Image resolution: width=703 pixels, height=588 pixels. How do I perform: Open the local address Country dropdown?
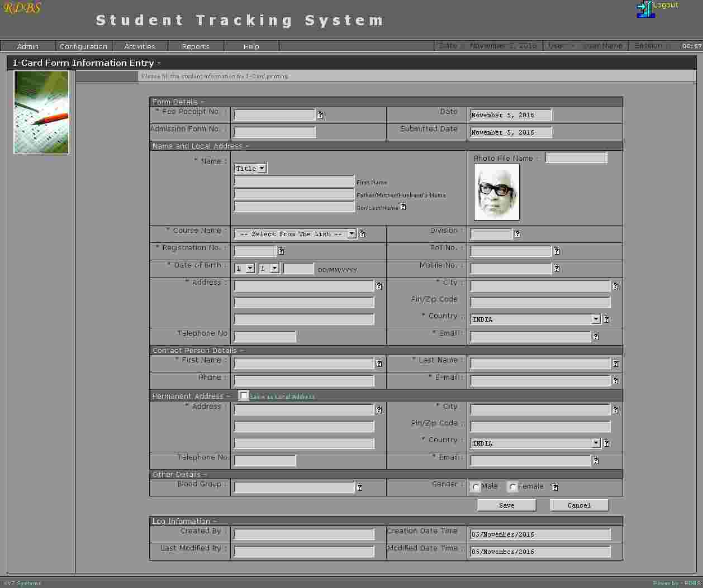535,319
